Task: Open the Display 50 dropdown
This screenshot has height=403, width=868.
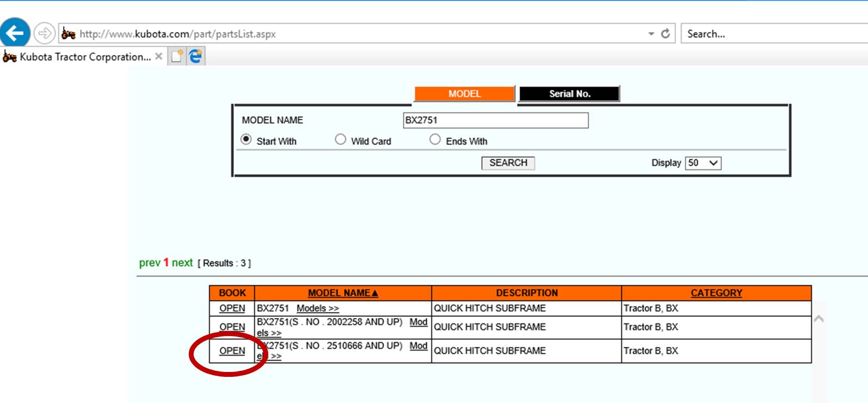Action: click(703, 163)
